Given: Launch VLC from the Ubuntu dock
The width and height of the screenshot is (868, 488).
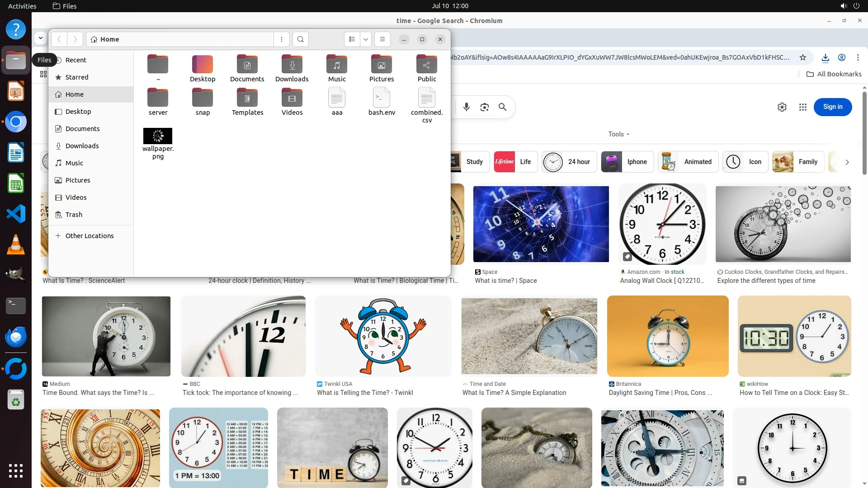Looking at the screenshot, I should tap(16, 244).
